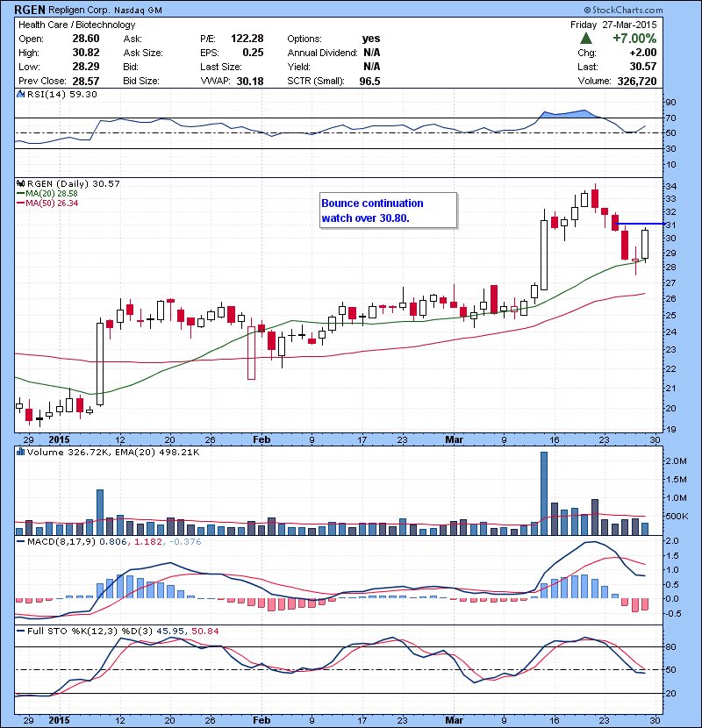Click the '2015' label on price chart axis
The height and width of the screenshot is (728, 702).
[x=59, y=439]
